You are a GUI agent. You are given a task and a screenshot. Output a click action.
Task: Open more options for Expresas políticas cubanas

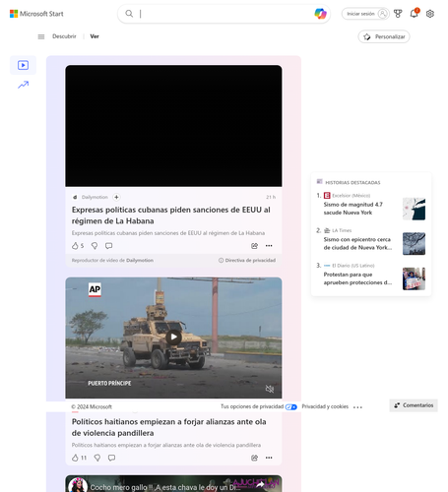tap(269, 246)
